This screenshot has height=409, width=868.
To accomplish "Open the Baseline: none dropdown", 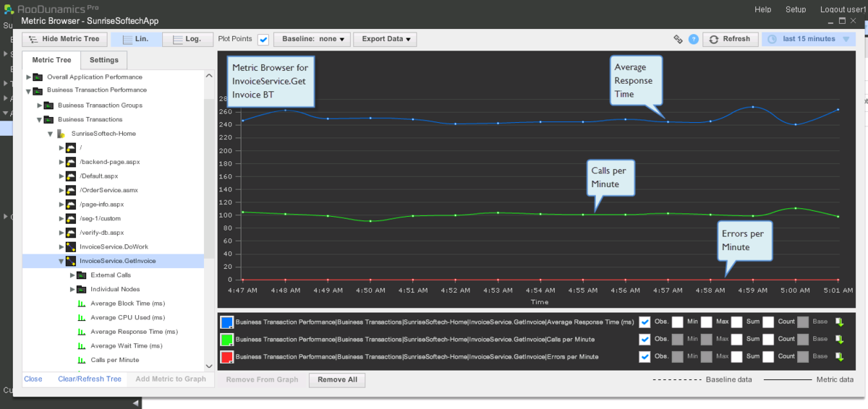I will click(312, 39).
